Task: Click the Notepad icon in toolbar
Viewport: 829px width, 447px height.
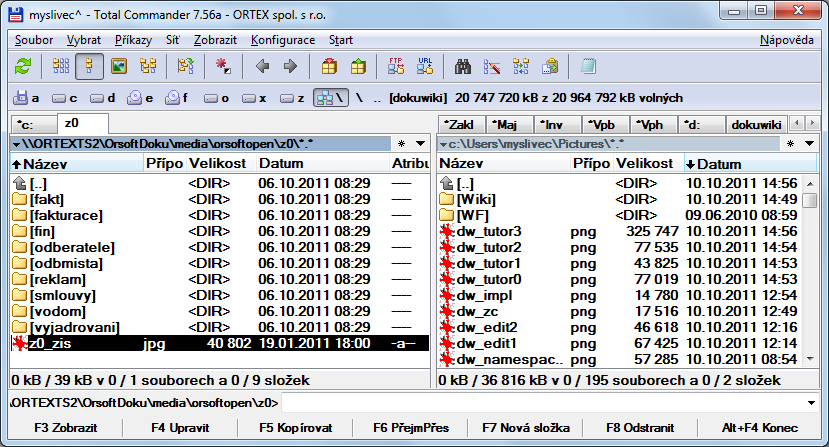Action: click(x=589, y=67)
